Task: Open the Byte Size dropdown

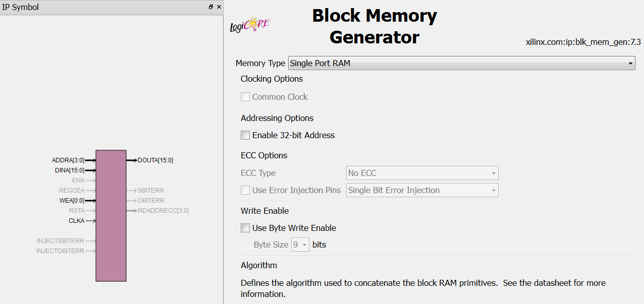Action: pos(300,245)
